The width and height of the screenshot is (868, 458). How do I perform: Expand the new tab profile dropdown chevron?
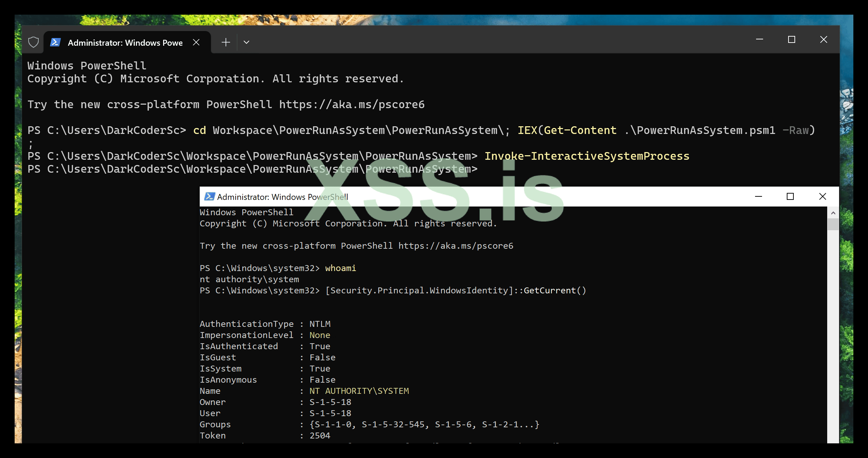click(x=246, y=42)
